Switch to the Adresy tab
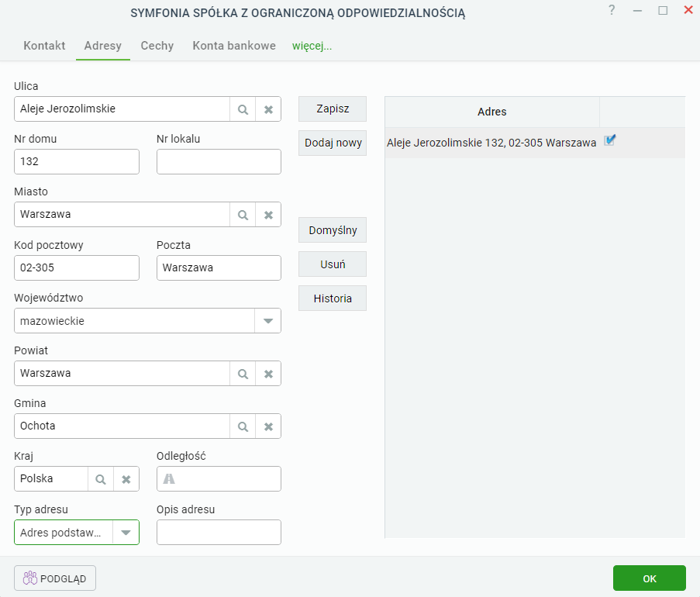 (x=103, y=46)
